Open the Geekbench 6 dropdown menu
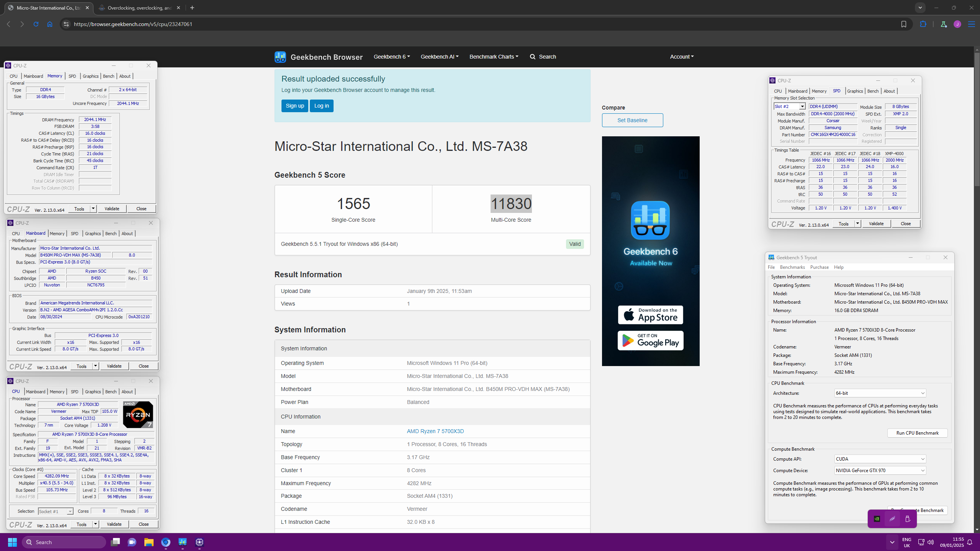 [392, 57]
